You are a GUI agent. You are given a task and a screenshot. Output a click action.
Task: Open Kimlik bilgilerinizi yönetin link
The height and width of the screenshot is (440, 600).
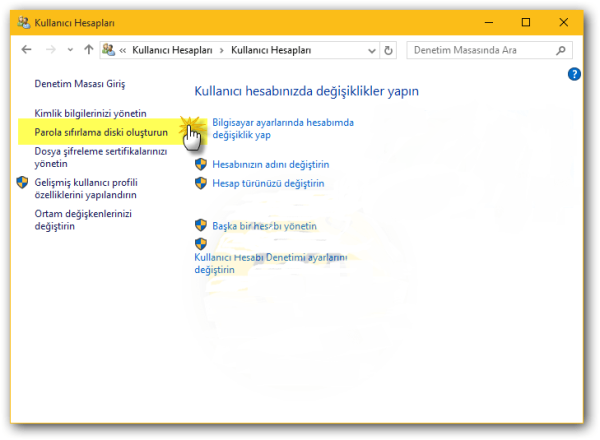90,113
